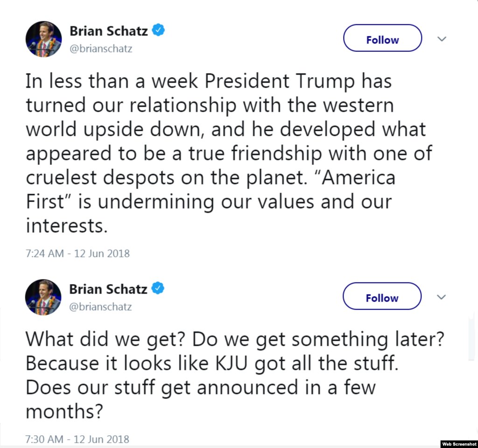
Task: Click the round avatar thumbnail of the first tweet
Action: (43, 39)
